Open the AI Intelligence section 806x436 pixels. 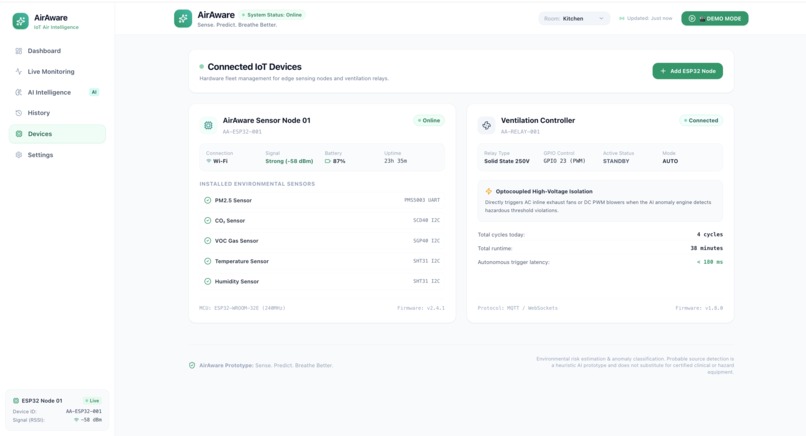pos(57,92)
